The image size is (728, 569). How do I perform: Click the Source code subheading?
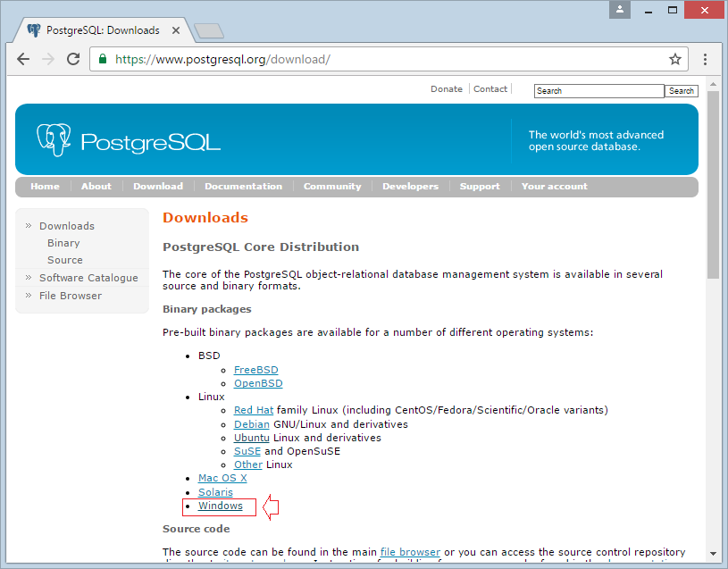tap(196, 529)
